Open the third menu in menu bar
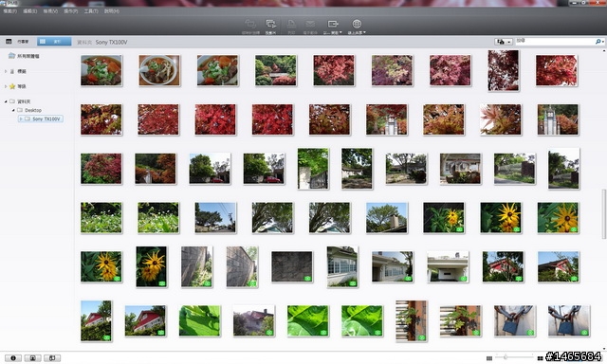607x364 pixels. 50,11
